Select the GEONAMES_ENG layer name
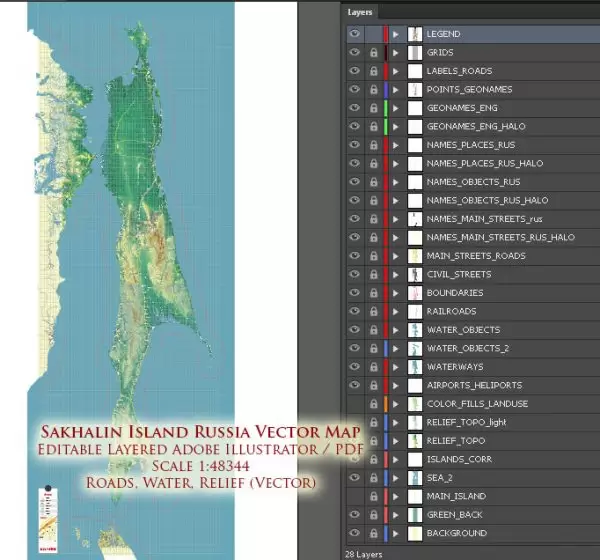Image resolution: width=600 pixels, height=560 pixels. click(x=462, y=108)
